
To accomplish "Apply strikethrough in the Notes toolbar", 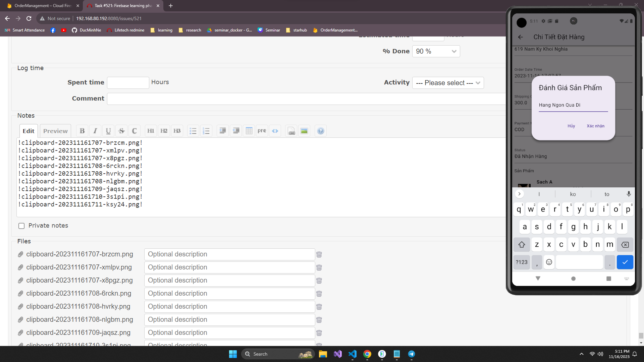I will coord(121,131).
